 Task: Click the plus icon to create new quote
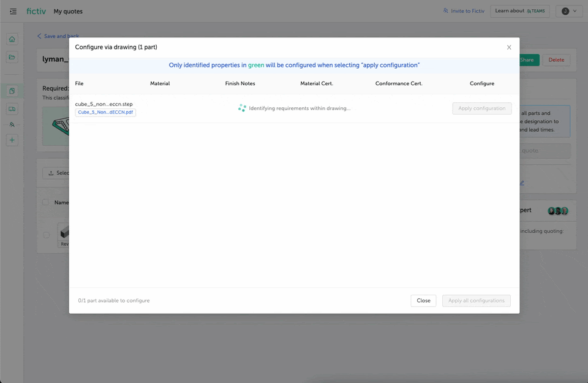(12, 140)
